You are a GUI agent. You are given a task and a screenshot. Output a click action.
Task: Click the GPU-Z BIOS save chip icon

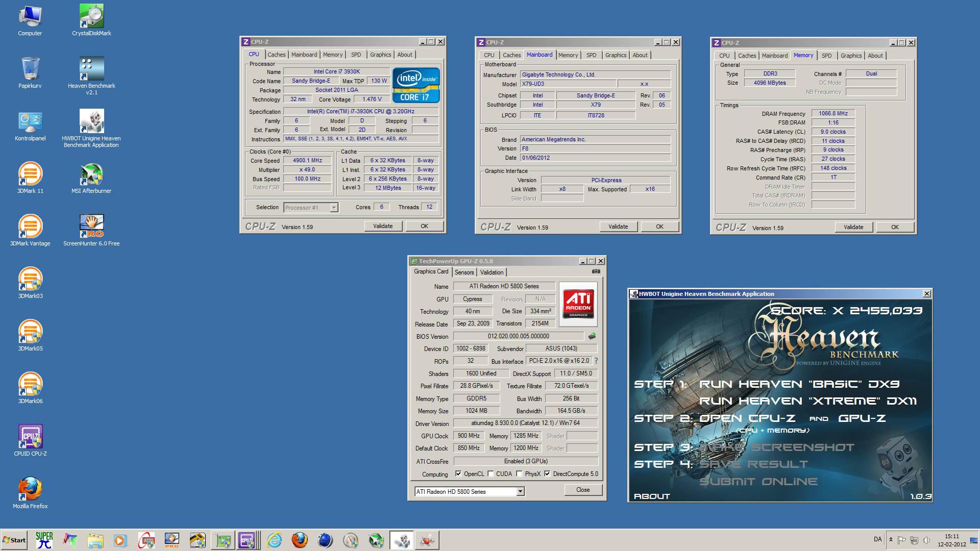click(x=592, y=336)
